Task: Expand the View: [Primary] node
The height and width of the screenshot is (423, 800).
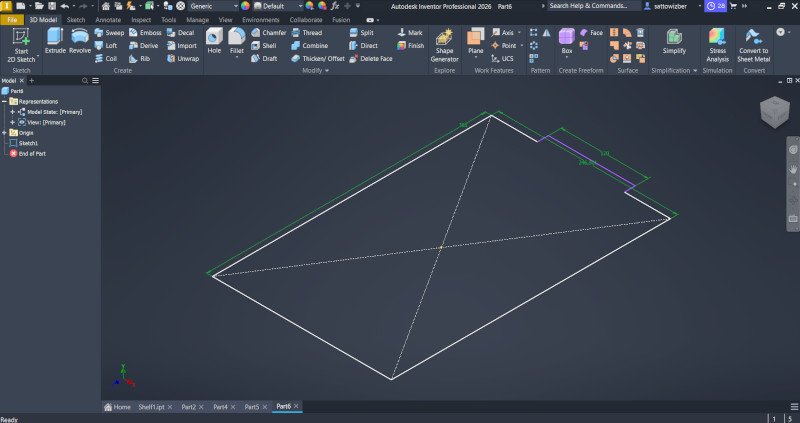Action: pyautogui.click(x=12, y=122)
